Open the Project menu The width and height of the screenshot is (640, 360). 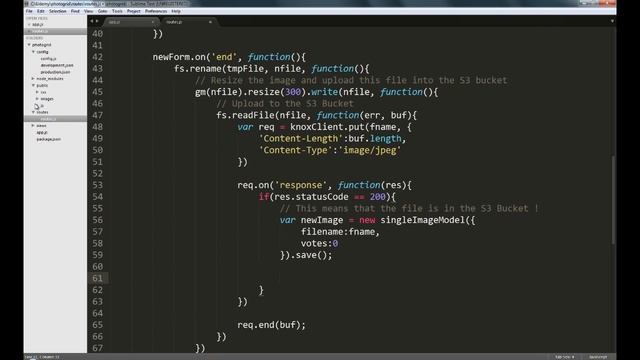click(133, 11)
